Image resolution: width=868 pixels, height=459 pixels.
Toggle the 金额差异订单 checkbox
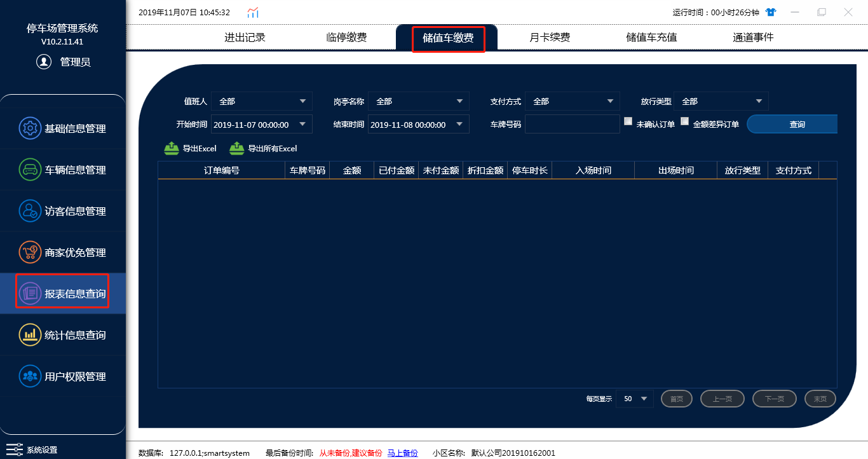(685, 121)
